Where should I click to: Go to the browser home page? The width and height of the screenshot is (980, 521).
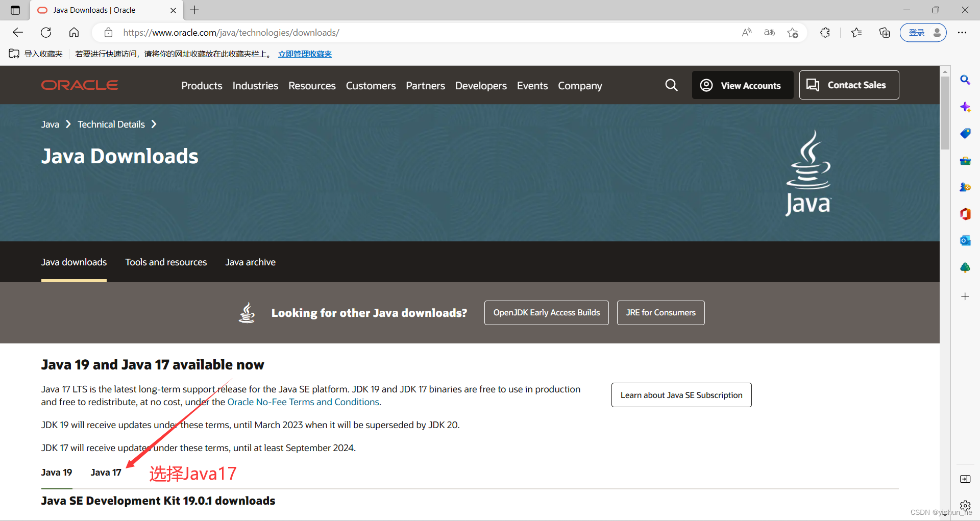pos(74,33)
